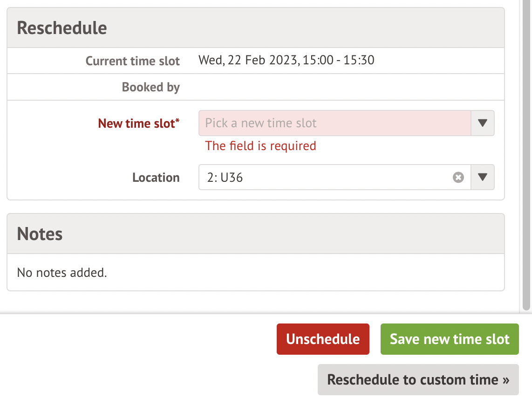
Task: Choose Reschedule to custom time
Action: [x=418, y=379]
